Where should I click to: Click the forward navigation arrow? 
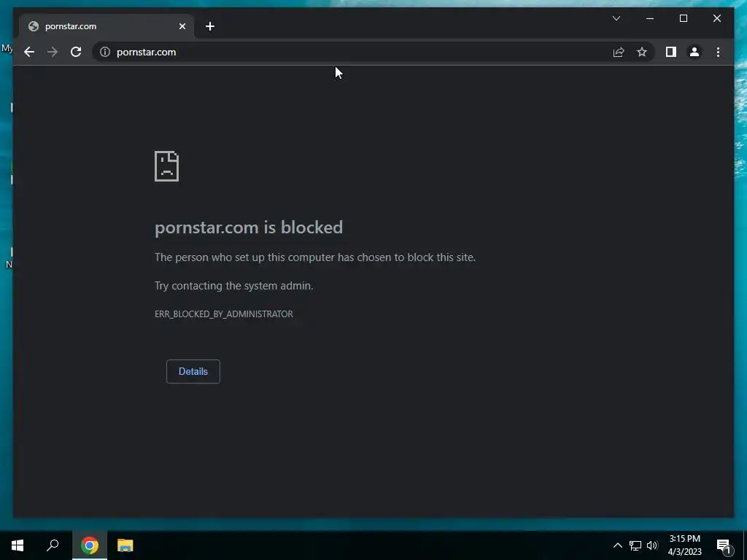tap(53, 52)
